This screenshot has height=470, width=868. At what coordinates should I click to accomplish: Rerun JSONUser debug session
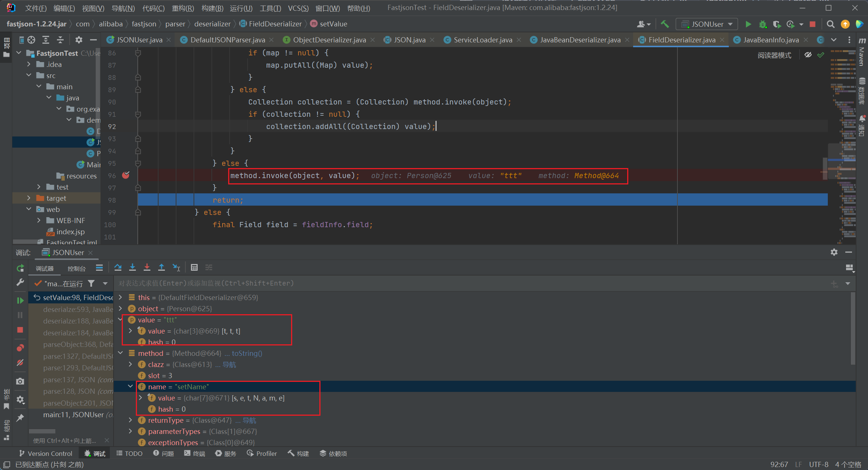(20, 268)
